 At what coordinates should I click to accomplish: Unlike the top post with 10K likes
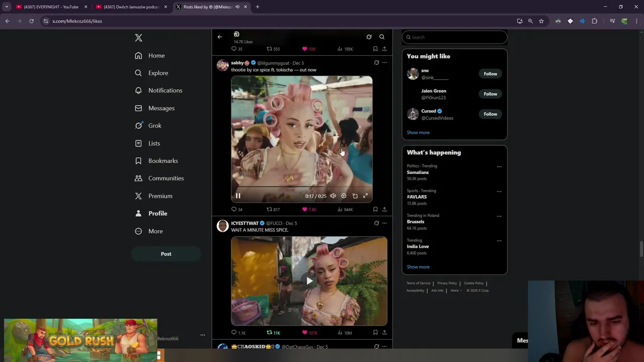click(x=308, y=49)
